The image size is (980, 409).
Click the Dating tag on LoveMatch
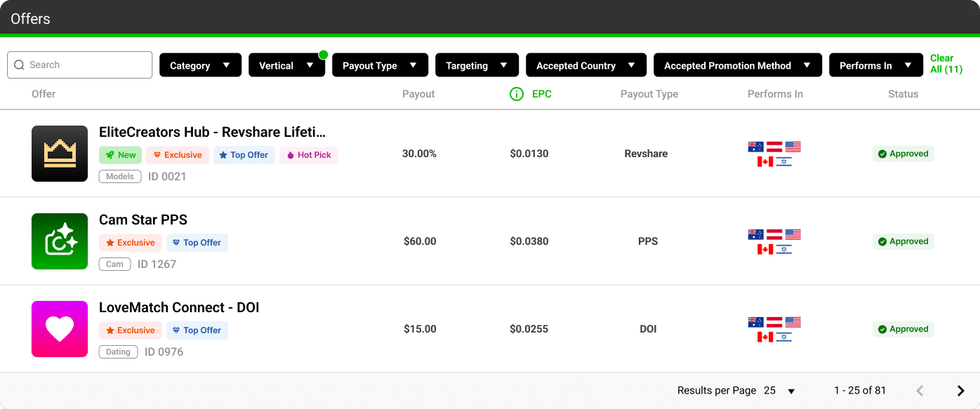pyautogui.click(x=118, y=352)
